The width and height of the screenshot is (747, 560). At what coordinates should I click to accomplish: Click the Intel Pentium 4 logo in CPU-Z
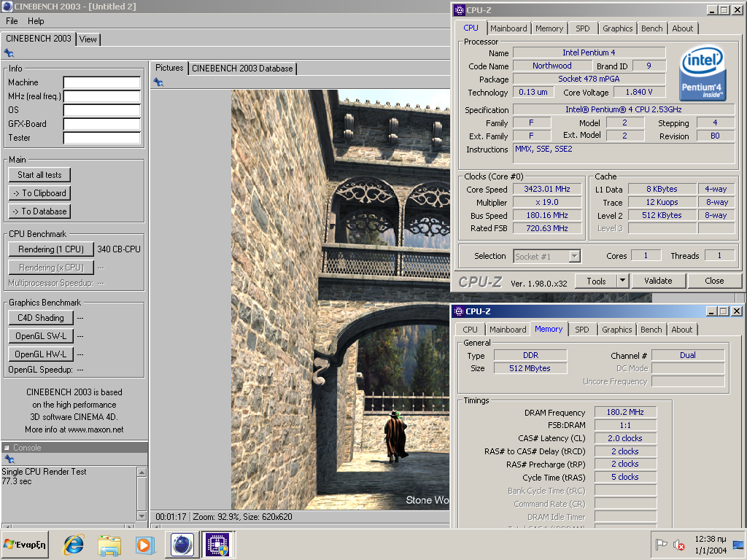point(703,73)
